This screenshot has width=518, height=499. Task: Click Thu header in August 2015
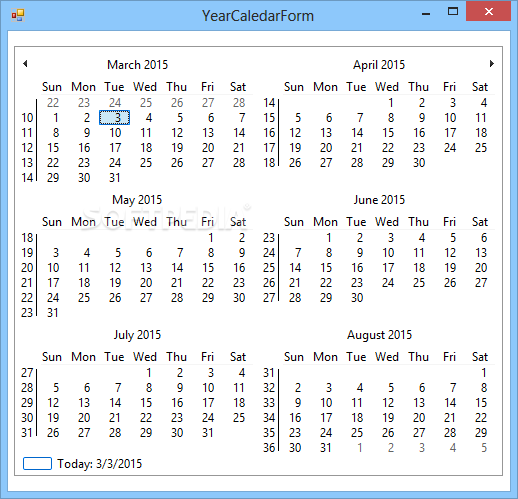pyautogui.click(x=418, y=357)
